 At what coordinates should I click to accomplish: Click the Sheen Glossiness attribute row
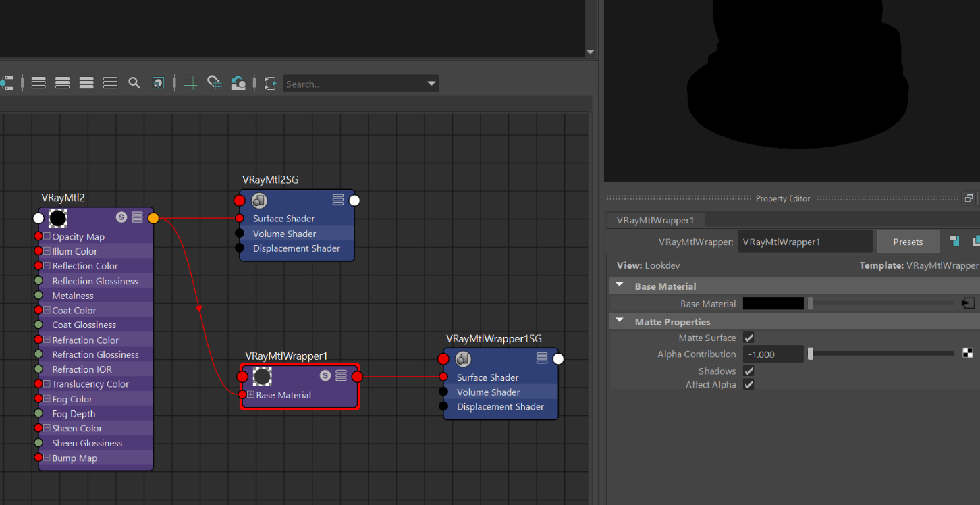click(96, 443)
